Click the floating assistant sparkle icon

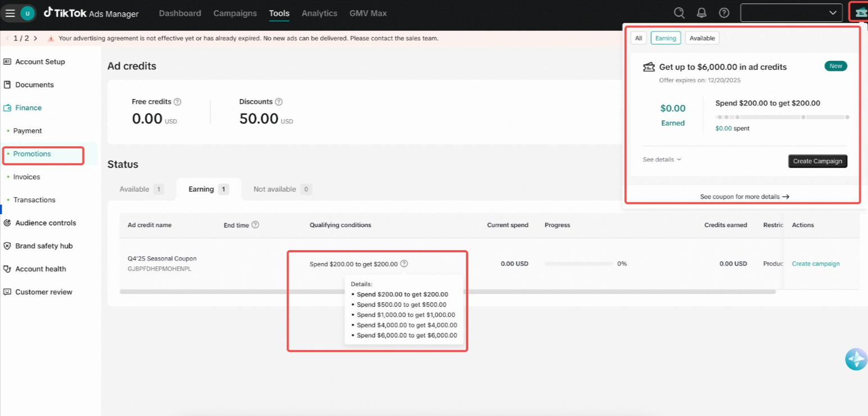[856, 359]
